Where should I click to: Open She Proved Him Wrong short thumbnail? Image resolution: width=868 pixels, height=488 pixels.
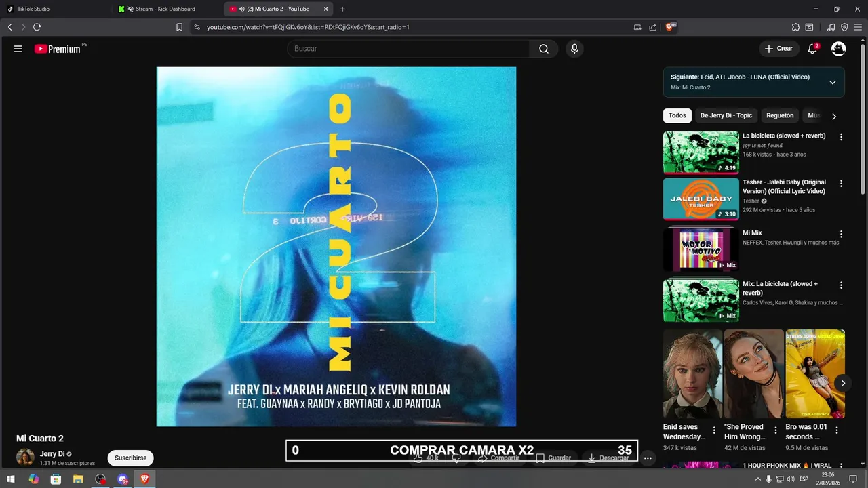[754, 374]
